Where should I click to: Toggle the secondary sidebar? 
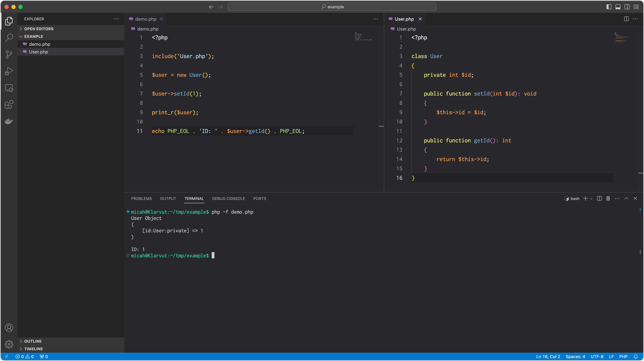click(627, 7)
